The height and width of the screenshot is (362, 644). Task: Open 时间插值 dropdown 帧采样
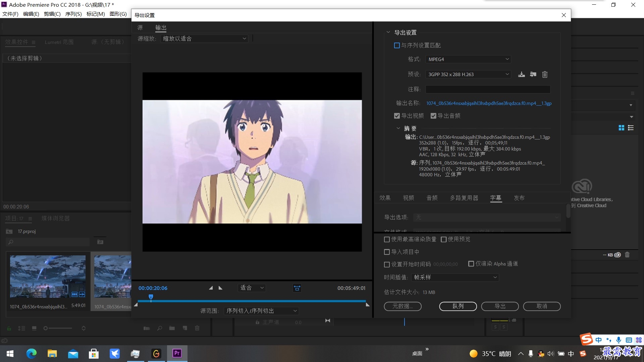click(x=455, y=278)
